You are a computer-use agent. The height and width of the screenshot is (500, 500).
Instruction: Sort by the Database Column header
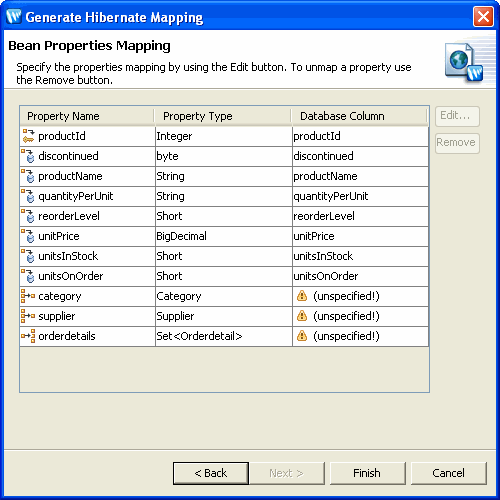359,116
